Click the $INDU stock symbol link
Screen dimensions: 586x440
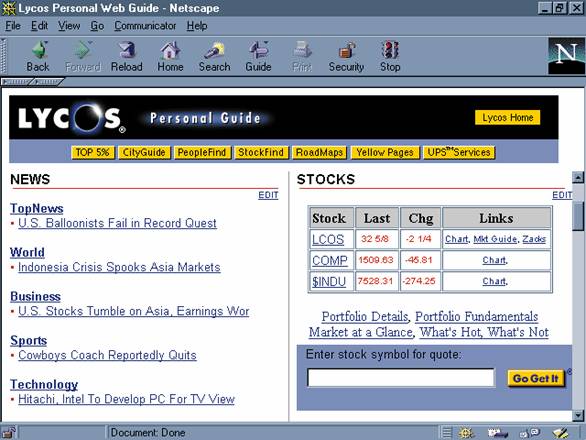(x=329, y=281)
